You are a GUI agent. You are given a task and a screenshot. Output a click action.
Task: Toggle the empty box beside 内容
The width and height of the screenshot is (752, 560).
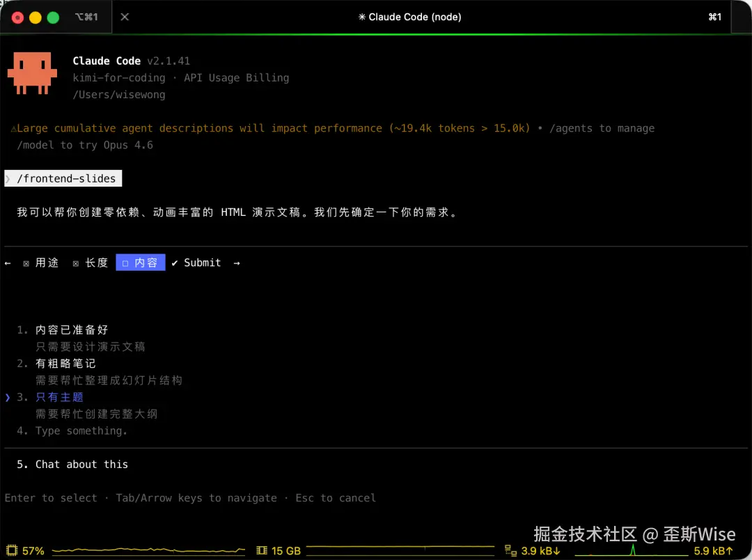tap(125, 263)
